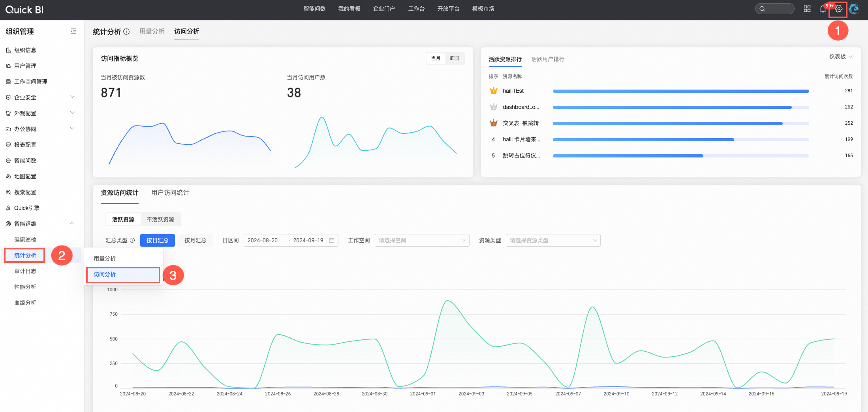868x412 pixels.
Task: Click the bronze crown icon beside 交叉表-被跳转
Action: [x=493, y=123]
